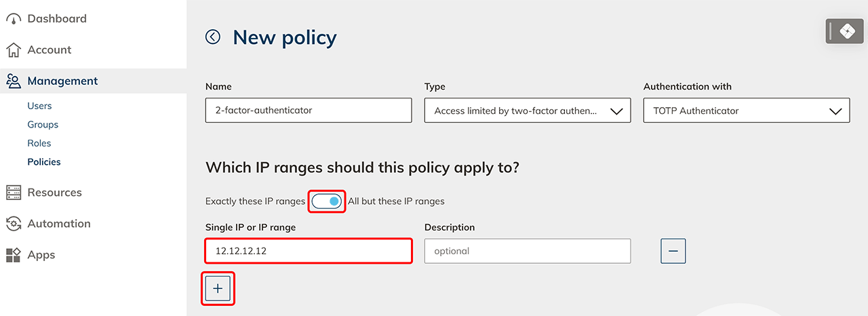The height and width of the screenshot is (316, 868).
Task: Open the policy Type dropdown
Action: click(x=528, y=111)
